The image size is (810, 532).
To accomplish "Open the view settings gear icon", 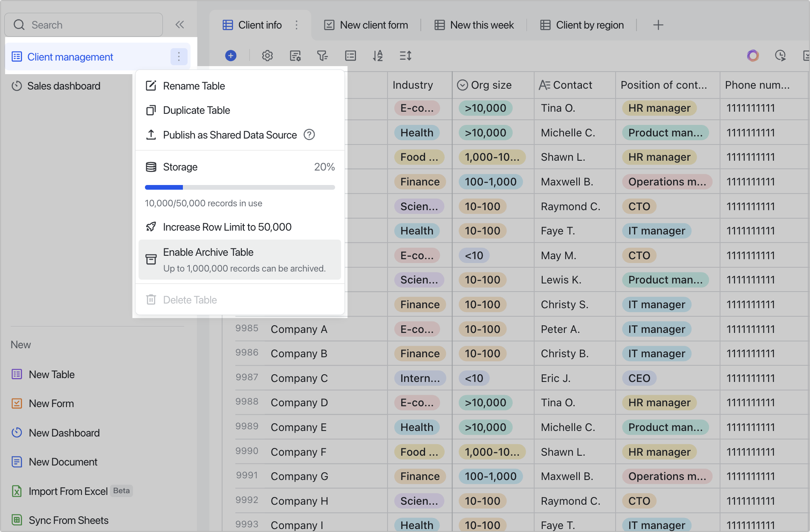I will pyautogui.click(x=267, y=55).
